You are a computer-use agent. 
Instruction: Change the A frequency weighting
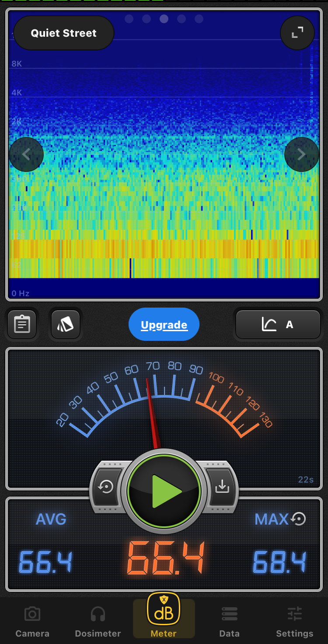point(278,325)
